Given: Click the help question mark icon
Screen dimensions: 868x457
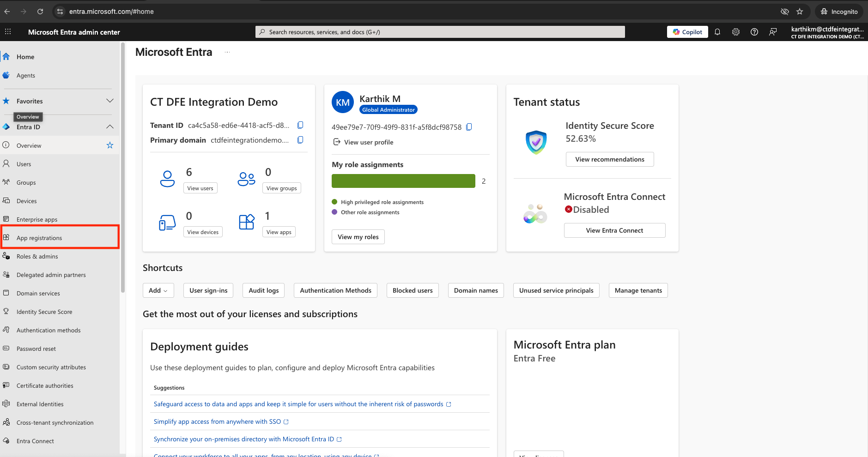Looking at the screenshot, I should coord(754,32).
